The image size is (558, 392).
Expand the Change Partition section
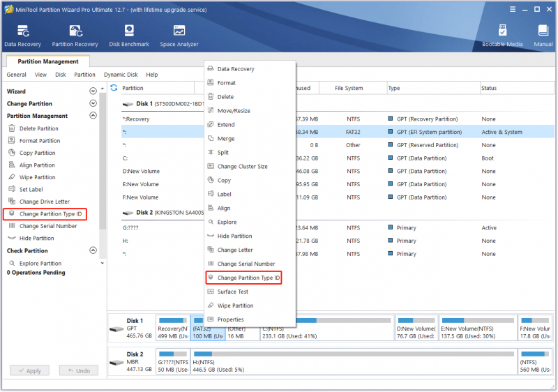click(x=93, y=103)
